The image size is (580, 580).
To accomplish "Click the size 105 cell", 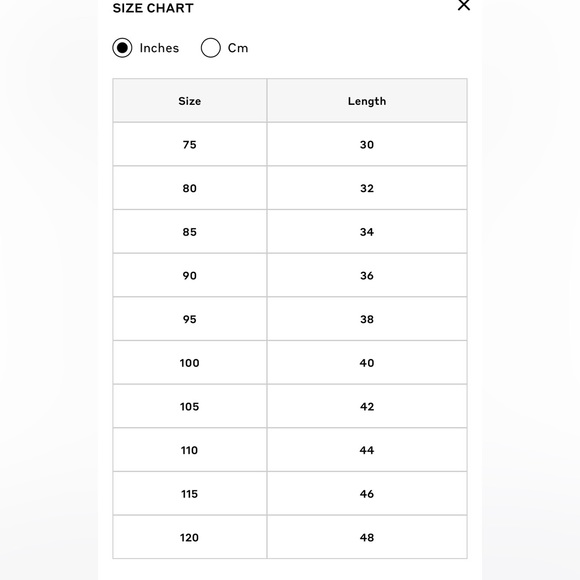I will click(x=190, y=406).
